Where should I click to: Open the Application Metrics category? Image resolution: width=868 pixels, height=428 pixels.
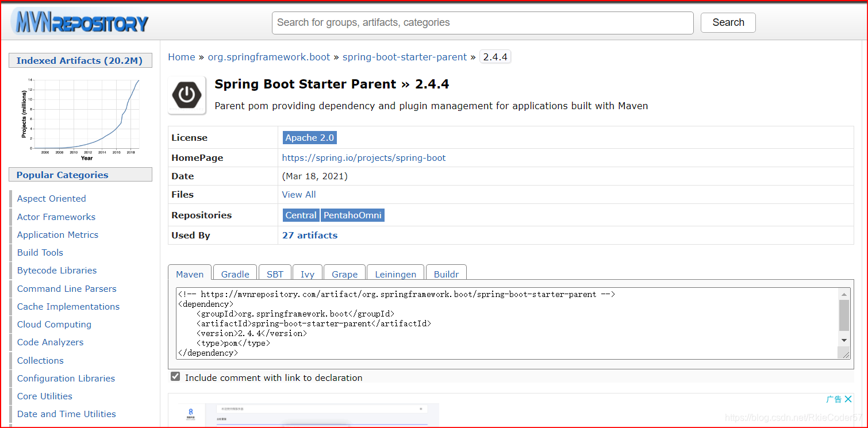pos(57,234)
